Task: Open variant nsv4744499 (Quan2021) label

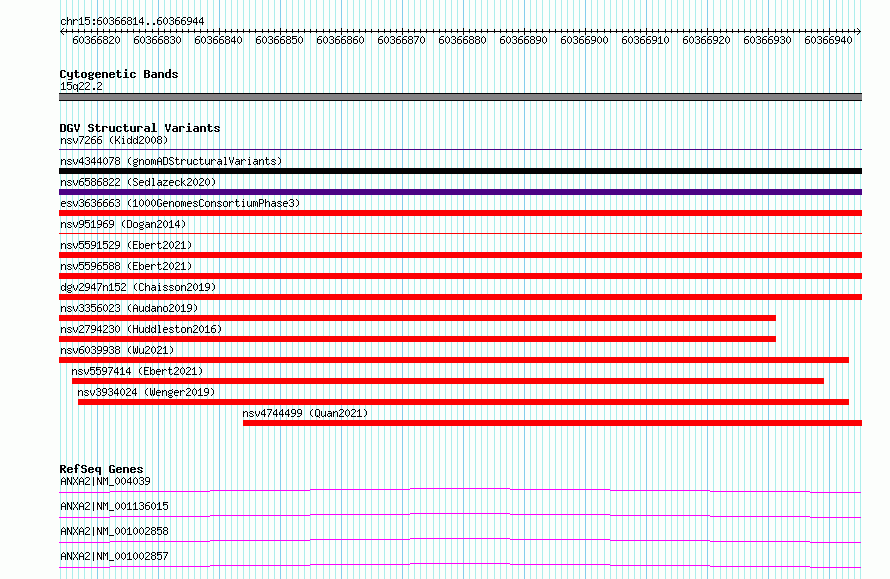Action: coord(305,413)
